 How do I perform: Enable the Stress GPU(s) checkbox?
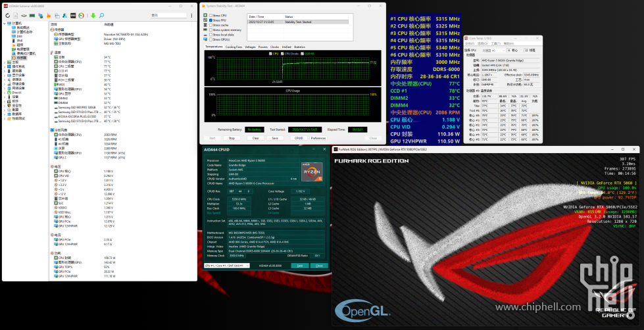[210, 39]
